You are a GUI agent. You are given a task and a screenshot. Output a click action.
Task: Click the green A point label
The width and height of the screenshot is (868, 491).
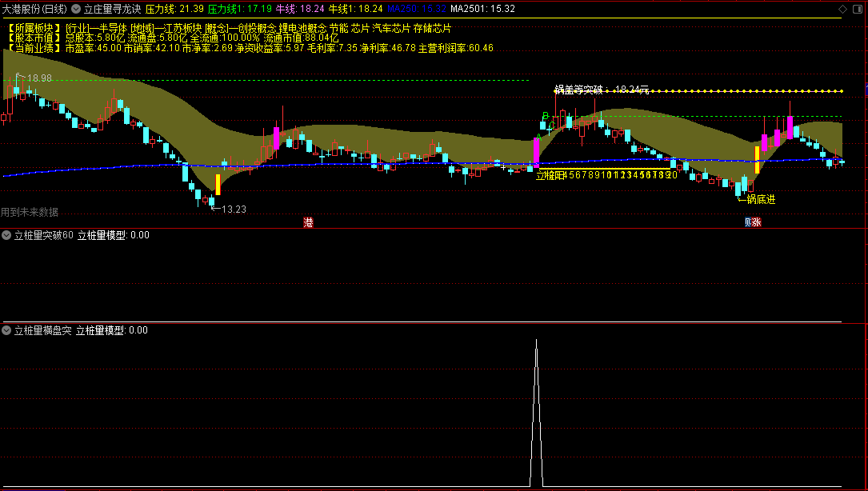pyautogui.click(x=538, y=137)
